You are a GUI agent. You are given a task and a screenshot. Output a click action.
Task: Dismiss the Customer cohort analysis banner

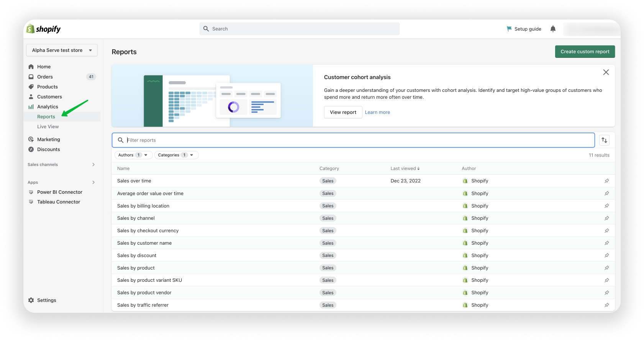(x=606, y=72)
